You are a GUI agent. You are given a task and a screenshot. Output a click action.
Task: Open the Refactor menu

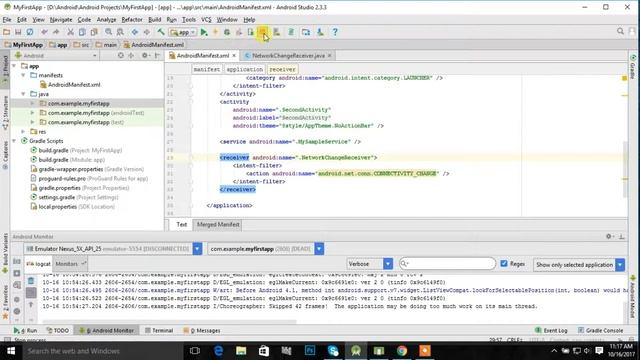tap(132, 19)
